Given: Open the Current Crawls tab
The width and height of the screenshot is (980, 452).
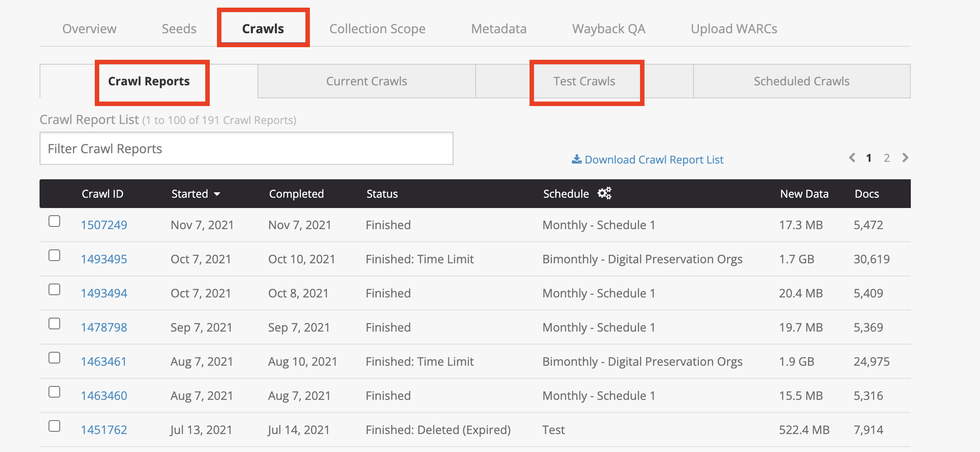Looking at the screenshot, I should (x=366, y=81).
